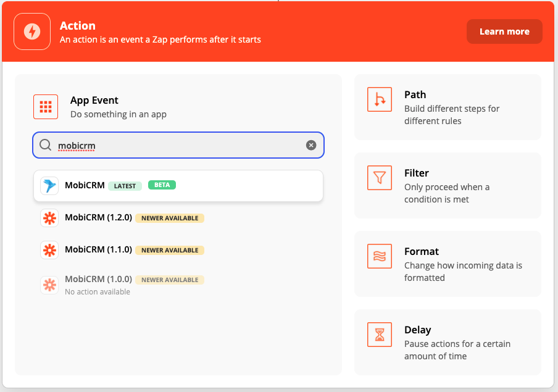Select MobiCRM latest beta app
This screenshot has width=558, height=392.
pos(179,186)
